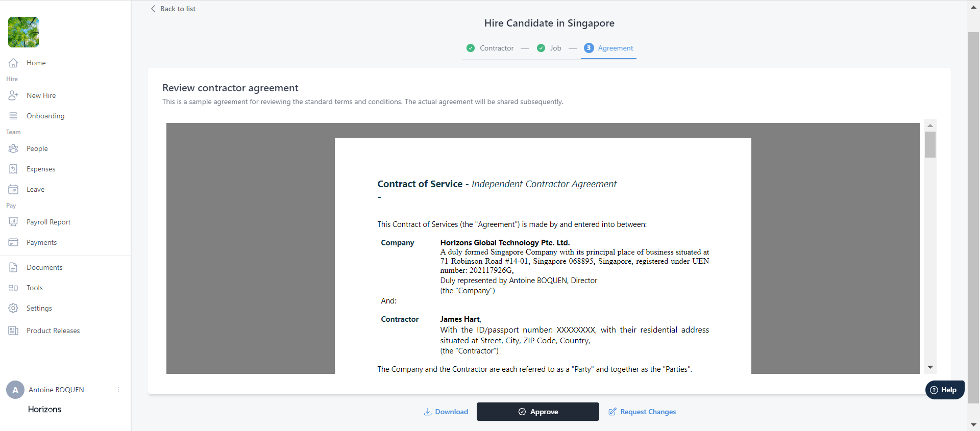Open Leave via the calendar icon
The width and height of the screenshot is (980, 431).
tap(13, 189)
